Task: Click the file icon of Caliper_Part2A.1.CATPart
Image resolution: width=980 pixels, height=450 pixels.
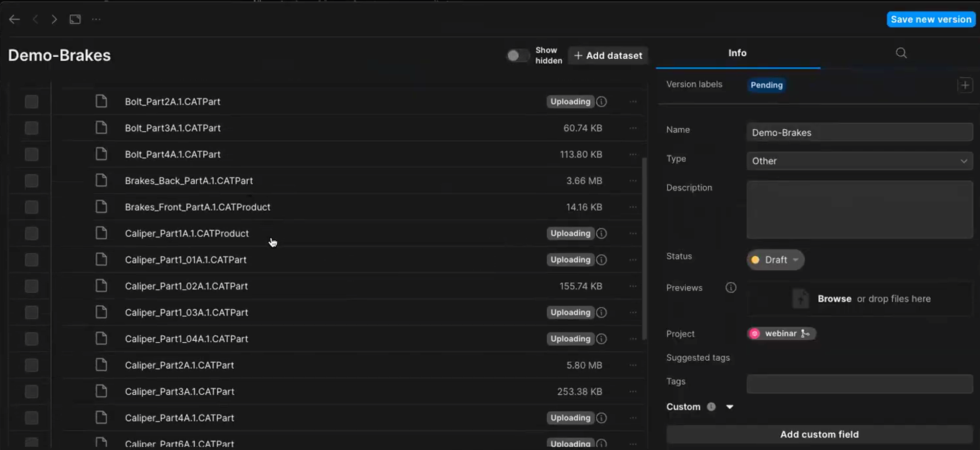Action: [101, 365]
